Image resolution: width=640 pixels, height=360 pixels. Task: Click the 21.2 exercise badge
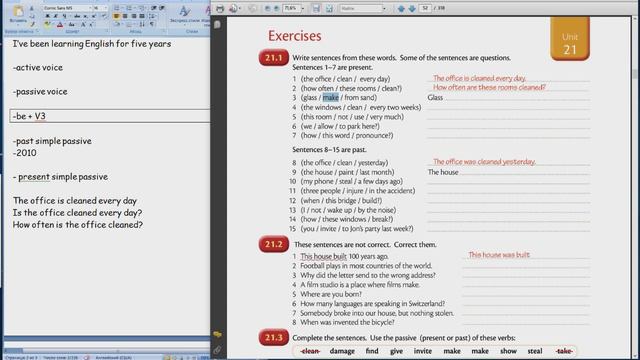(x=273, y=244)
